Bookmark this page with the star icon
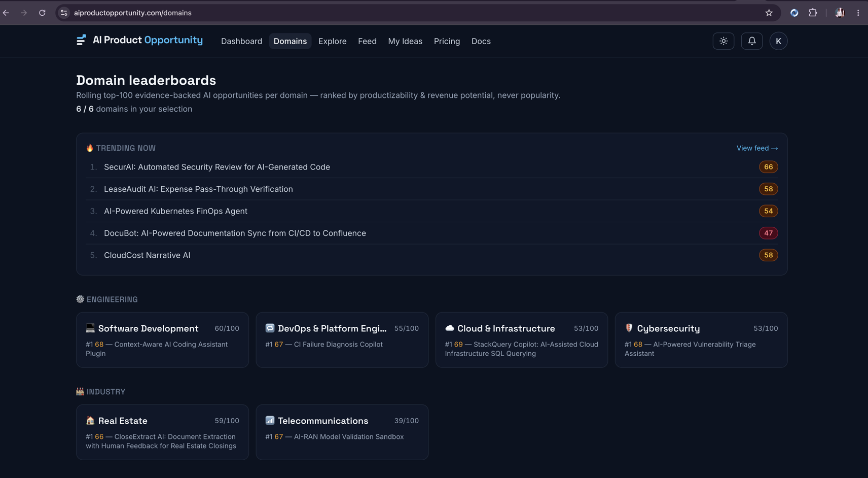Image resolution: width=868 pixels, height=478 pixels. coord(769,13)
